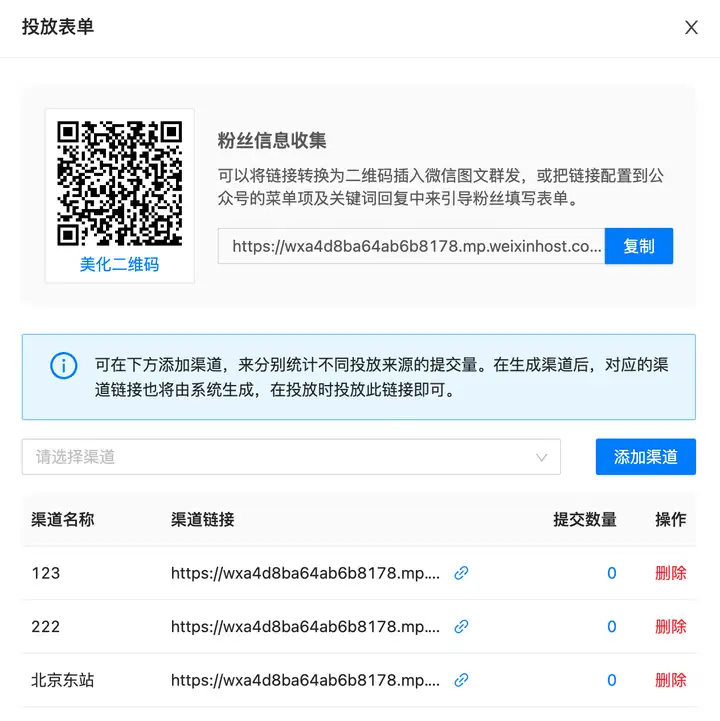The image size is (720, 721).
Task: Click the 复制 button
Action: [x=639, y=246]
